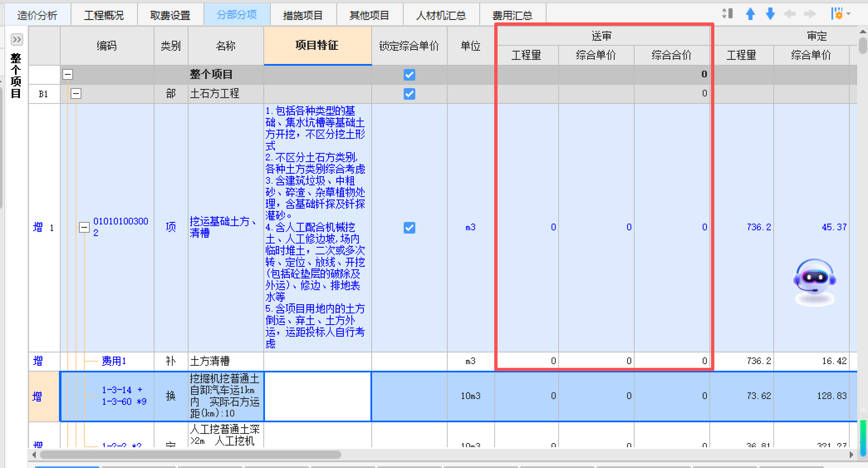868x468 pixels.
Task: Collapse the B1 土石方工程 section
Action: pos(76,94)
